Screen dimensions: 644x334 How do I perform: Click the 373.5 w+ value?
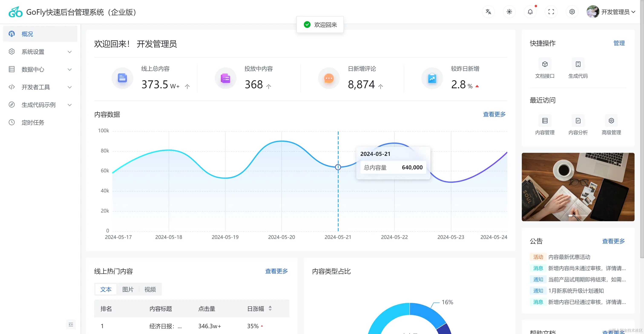[161, 85]
